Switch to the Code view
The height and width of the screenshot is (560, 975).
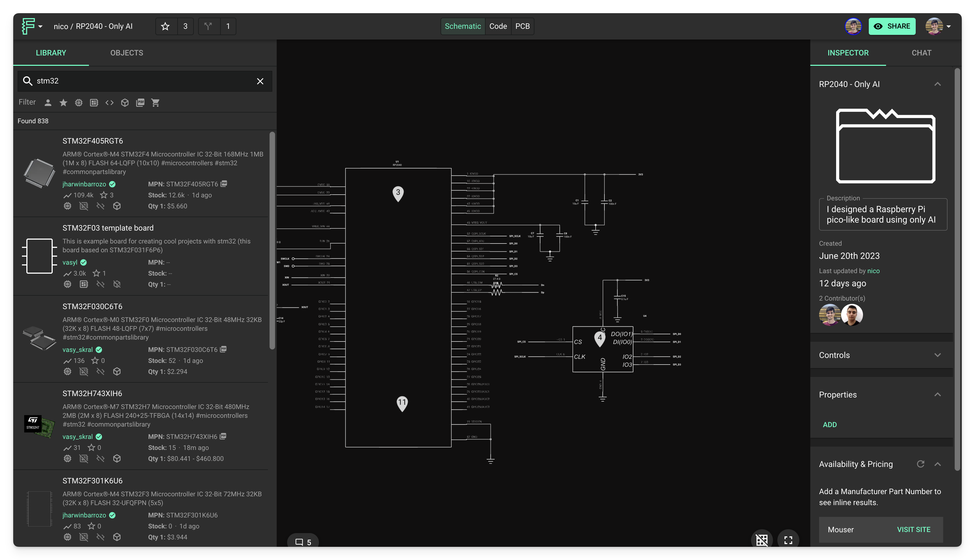pos(498,26)
